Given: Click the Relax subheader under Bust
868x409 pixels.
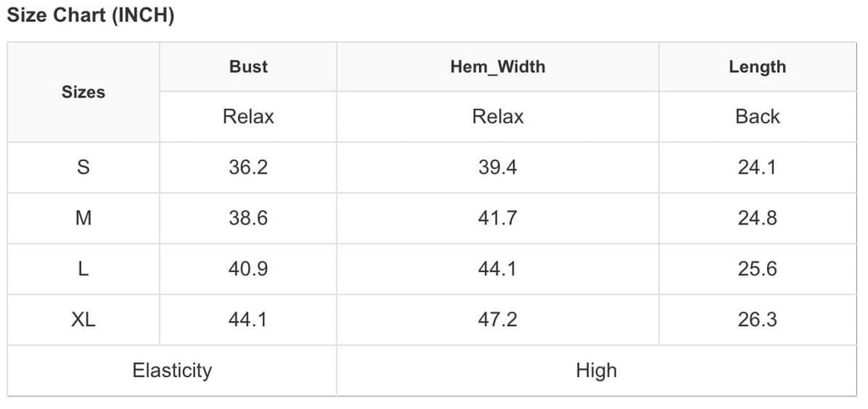Looking at the screenshot, I should 248,117.
